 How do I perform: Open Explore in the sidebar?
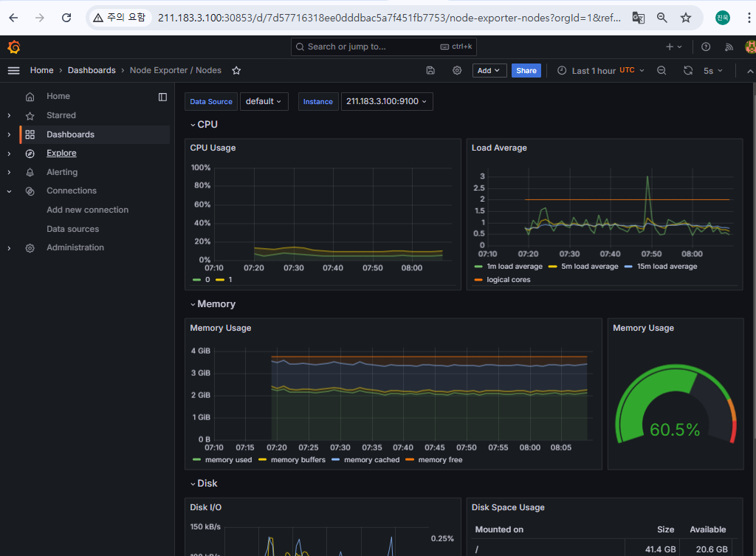61,153
